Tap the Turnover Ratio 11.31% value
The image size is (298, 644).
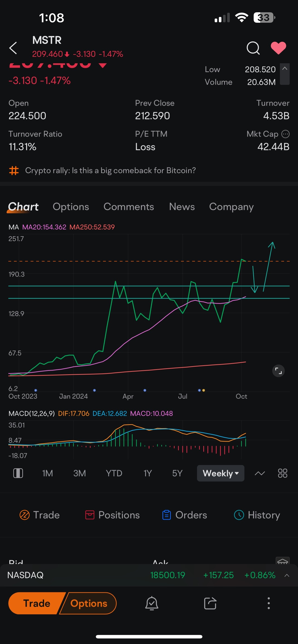pyautogui.click(x=23, y=147)
